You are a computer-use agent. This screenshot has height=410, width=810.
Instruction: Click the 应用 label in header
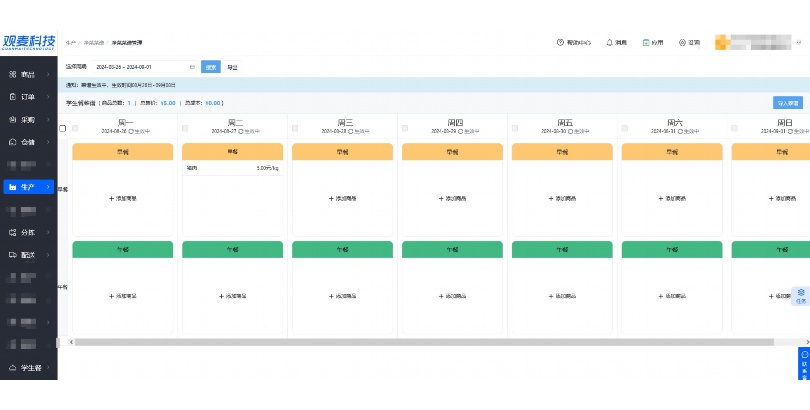(x=657, y=42)
